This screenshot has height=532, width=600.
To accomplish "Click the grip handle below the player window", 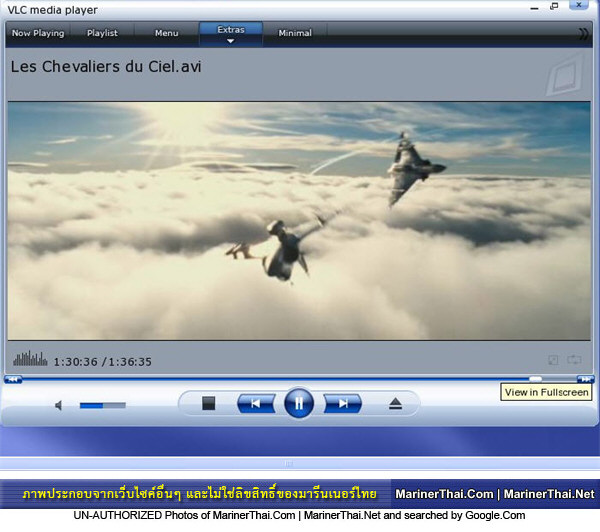I will click(289, 463).
